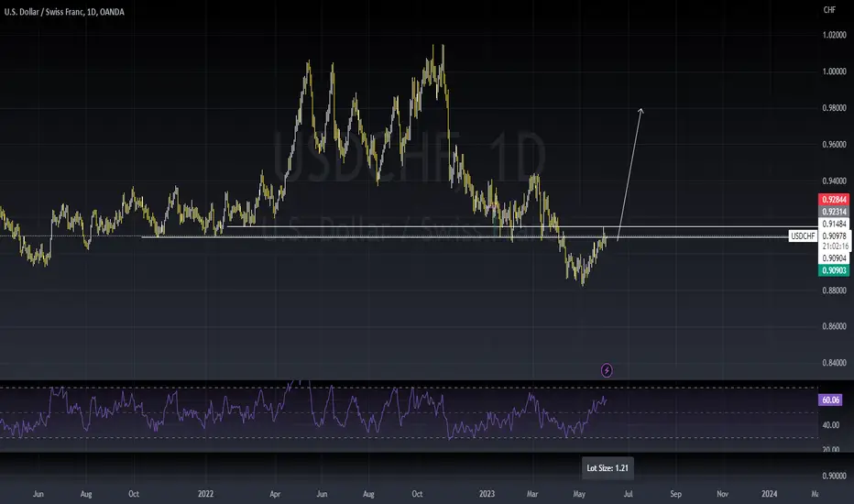Click the May label on time axis
Image resolution: width=854 pixels, height=504 pixels.
[579, 494]
